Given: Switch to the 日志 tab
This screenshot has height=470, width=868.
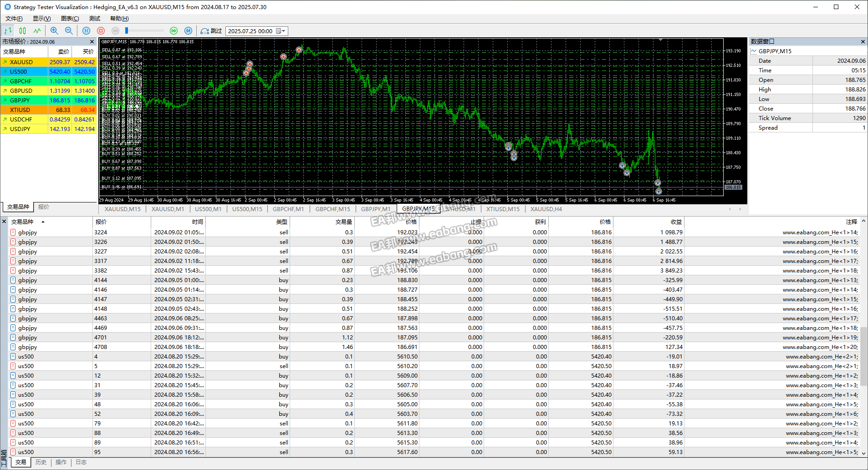Looking at the screenshot, I should tap(81, 462).
